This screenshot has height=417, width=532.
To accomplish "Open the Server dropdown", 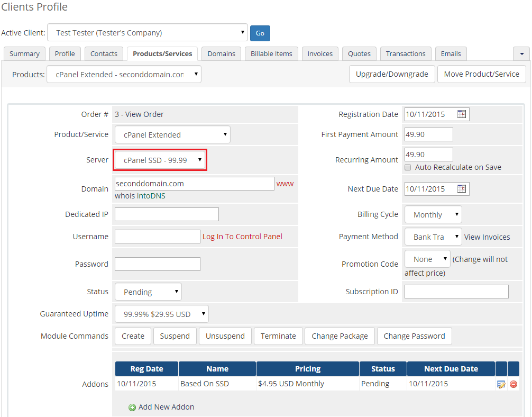I will click(160, 160).
